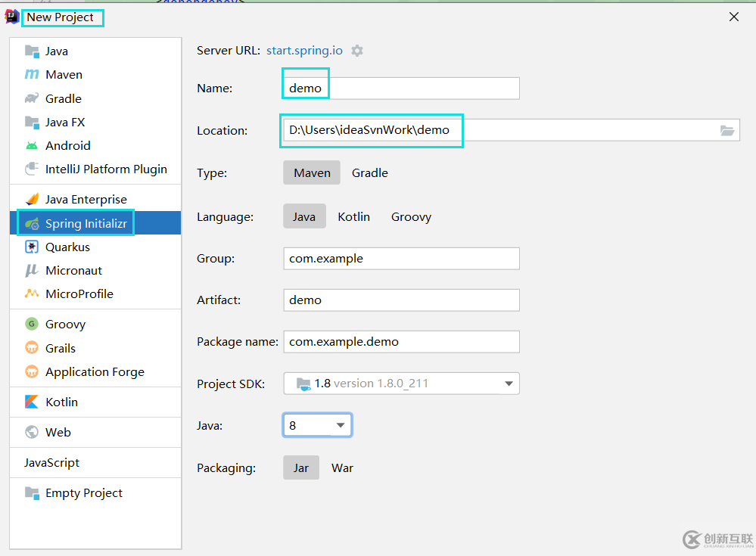Select Groovy as the language
Image resolution: width=756 pixels, height=556 pixels.
411,216
